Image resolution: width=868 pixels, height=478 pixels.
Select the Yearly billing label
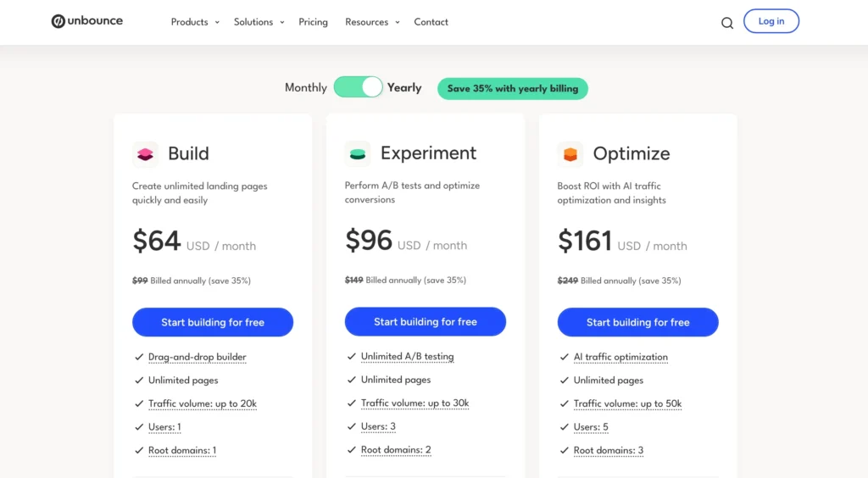404,87
